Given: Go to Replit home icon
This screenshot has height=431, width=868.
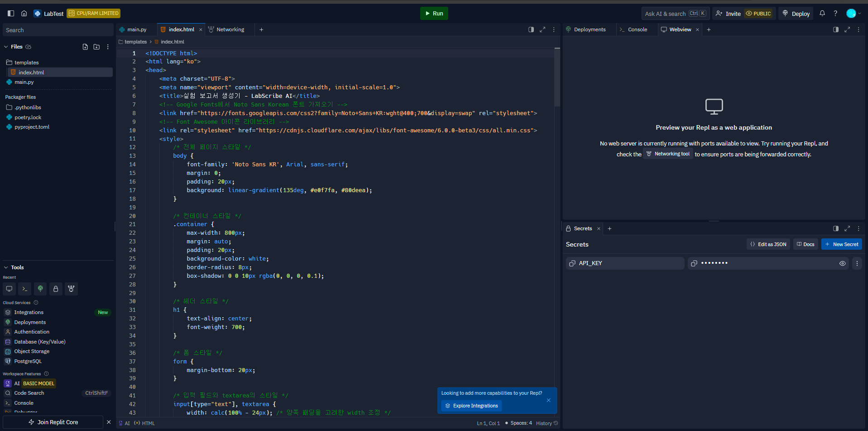Looking at the screenshot, I should 24,14.
